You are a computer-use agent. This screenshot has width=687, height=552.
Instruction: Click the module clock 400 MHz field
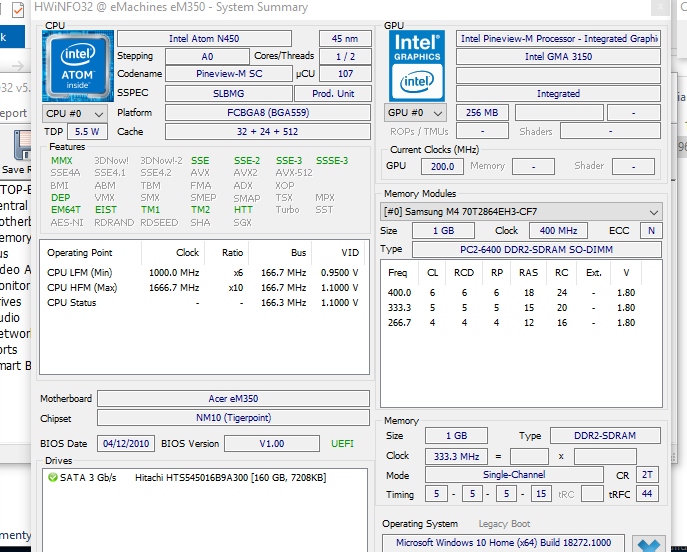click(558, 230)
